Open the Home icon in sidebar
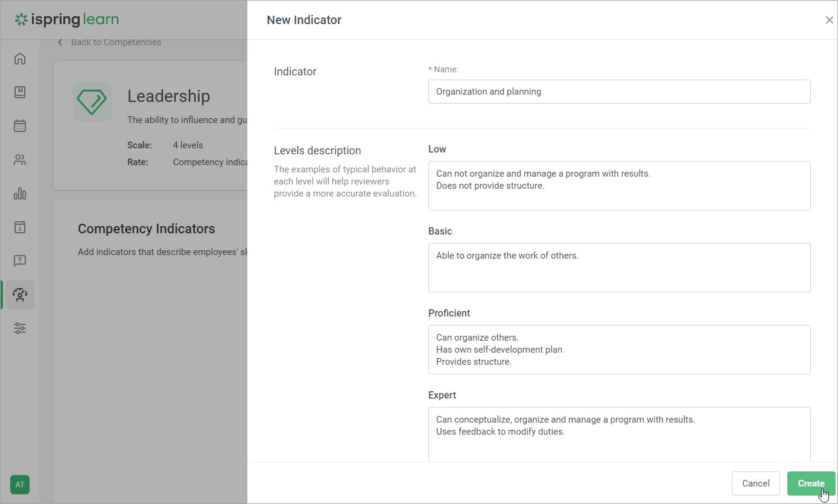 point(20,58)
